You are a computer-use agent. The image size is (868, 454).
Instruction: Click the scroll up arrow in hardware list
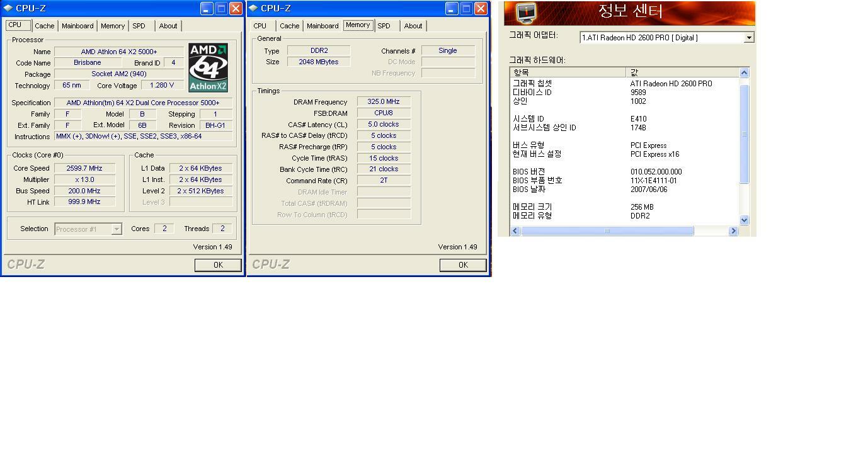tap(744, 72)
